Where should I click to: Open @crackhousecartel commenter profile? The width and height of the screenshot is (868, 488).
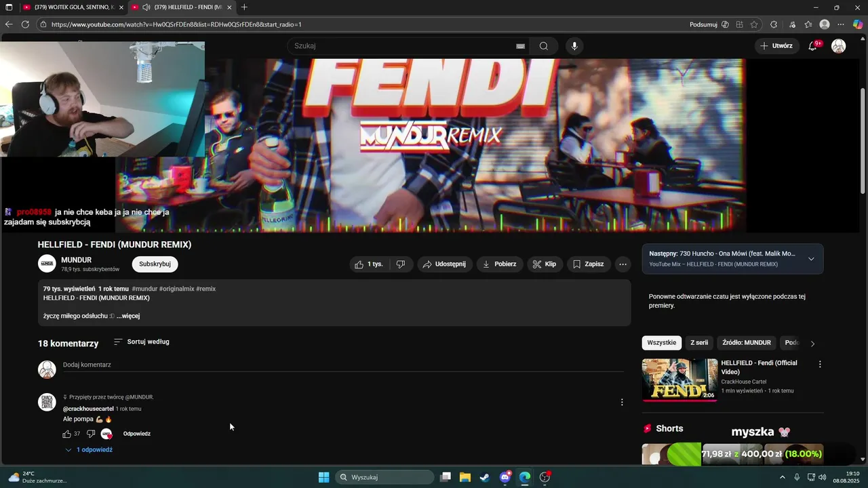pos(88,409)
